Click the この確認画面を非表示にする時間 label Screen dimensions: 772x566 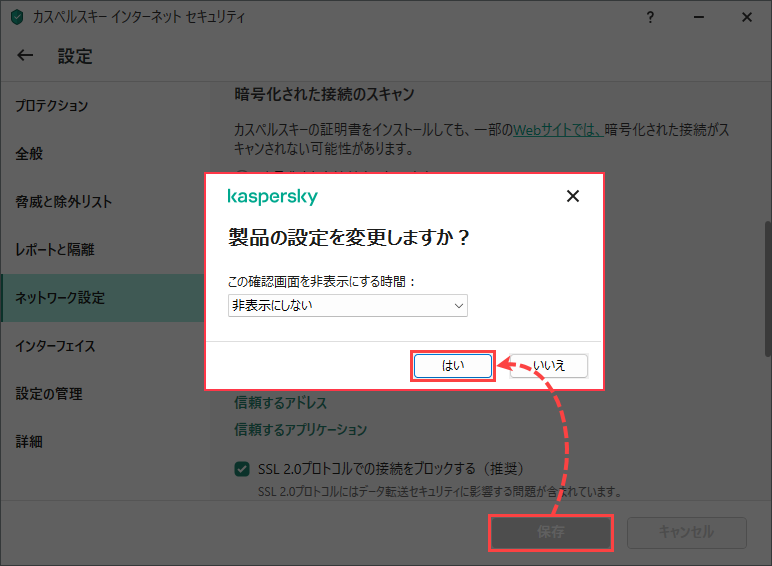click(x=322, y=282)
